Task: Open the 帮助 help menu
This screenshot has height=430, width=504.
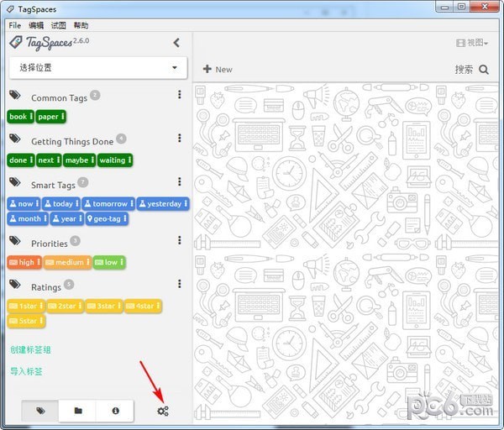Action: [81, 25]
